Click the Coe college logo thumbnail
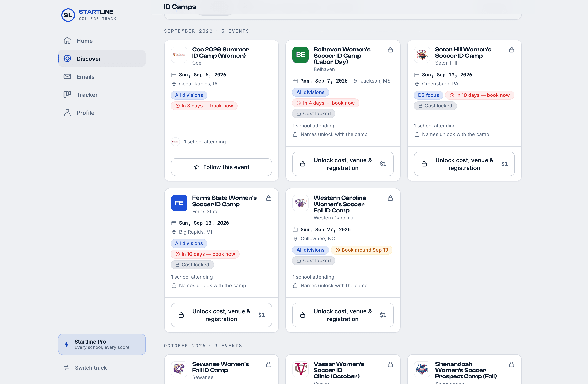This screenshot has height=384, width=588. (179, 55)
